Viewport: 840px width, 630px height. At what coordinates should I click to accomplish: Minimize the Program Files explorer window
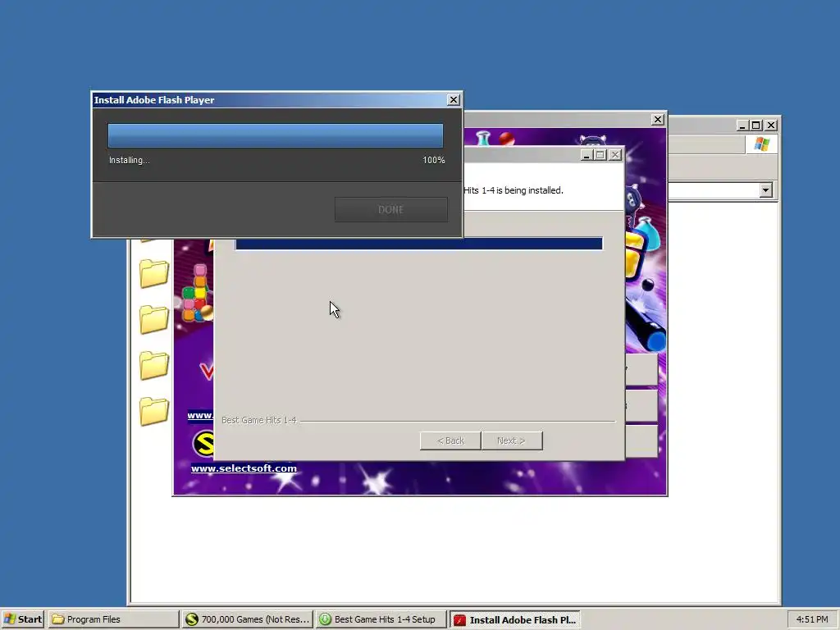(x=742, y=126)
